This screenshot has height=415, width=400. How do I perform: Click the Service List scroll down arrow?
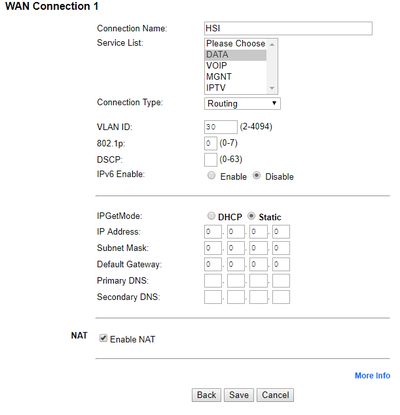coord(272,88)
